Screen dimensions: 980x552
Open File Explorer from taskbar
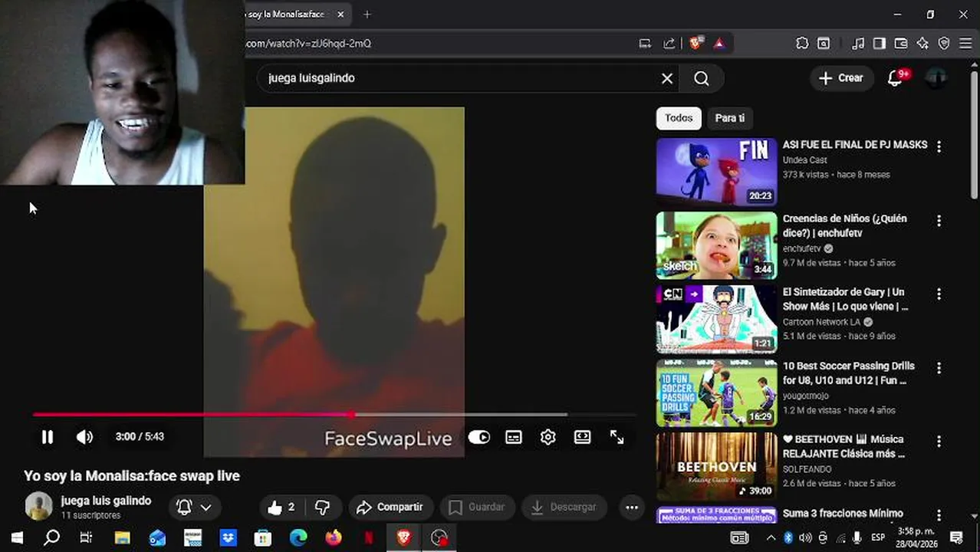[x=123, y=538]
